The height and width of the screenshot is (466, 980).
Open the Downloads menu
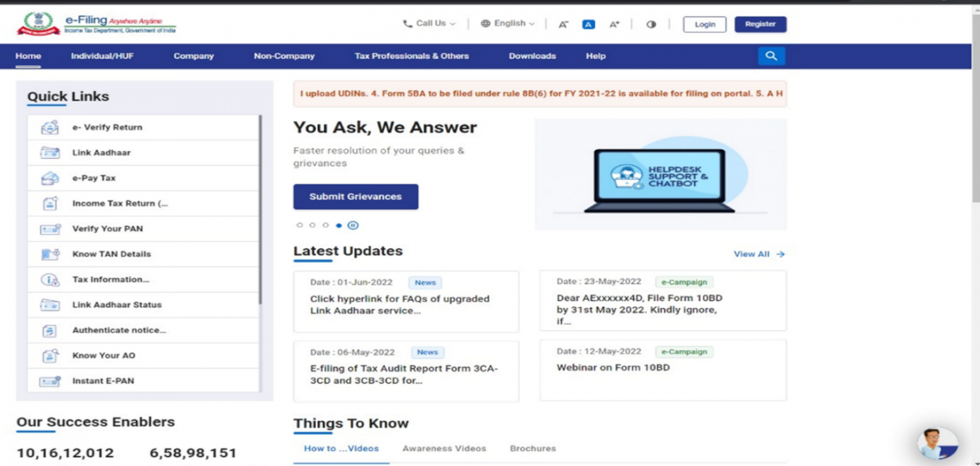click(x=531, y=56)
